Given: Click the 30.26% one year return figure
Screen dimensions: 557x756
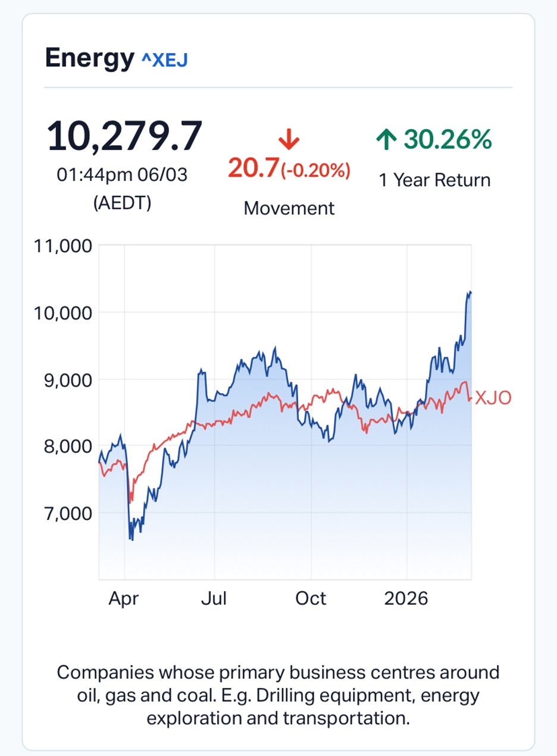Looking at the screenshot, I should click(448, 140).
